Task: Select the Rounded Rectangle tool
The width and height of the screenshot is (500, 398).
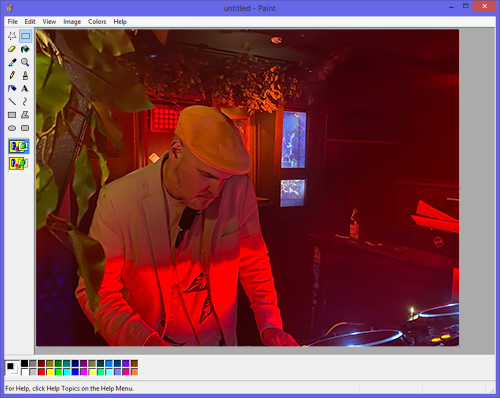Action: click(x=25, y=128)
